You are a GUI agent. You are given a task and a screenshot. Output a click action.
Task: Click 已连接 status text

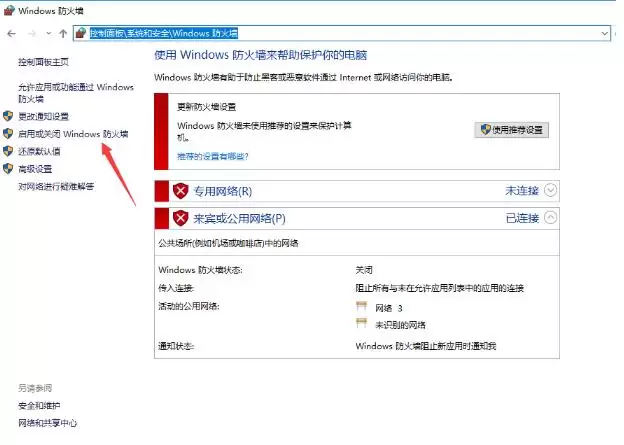(x=522, y=218)
